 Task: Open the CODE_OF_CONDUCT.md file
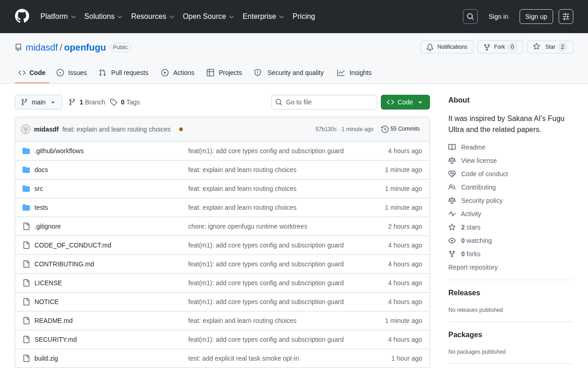(73, 245)
